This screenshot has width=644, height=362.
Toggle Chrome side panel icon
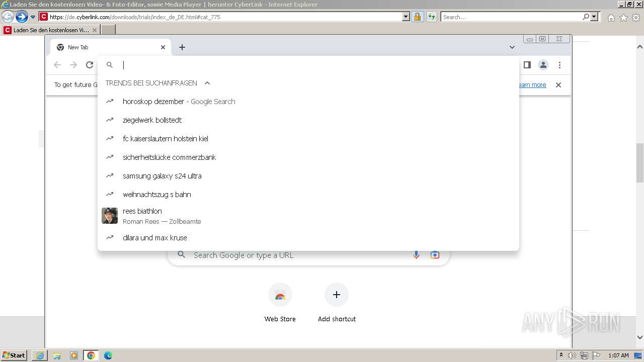[527, 65]
